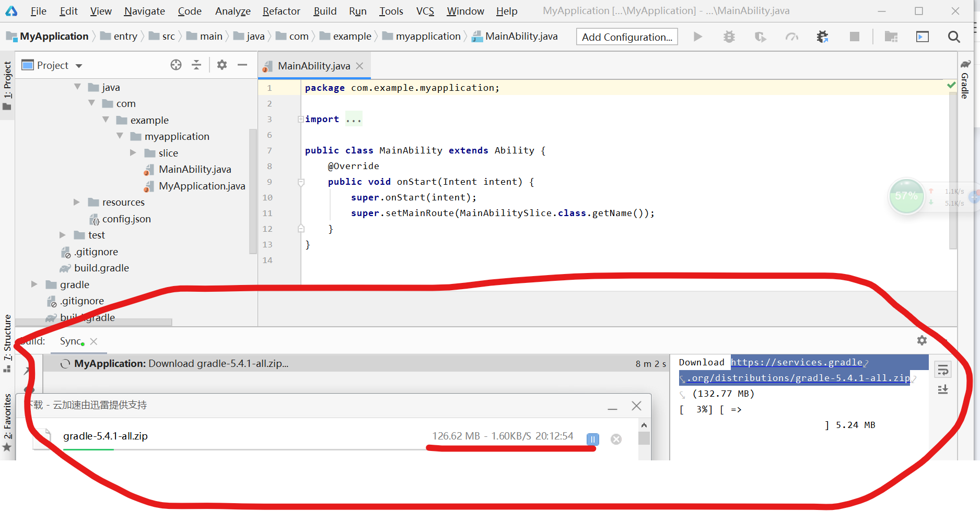Close the Sync build tab
Viewport: 980px width, 511px height.
tap(94, 341)
